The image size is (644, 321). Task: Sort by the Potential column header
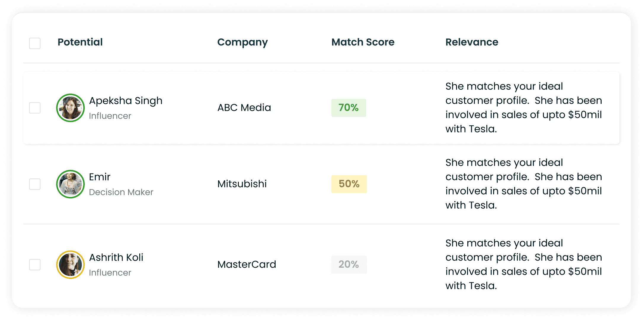click(x=80, y=42)
